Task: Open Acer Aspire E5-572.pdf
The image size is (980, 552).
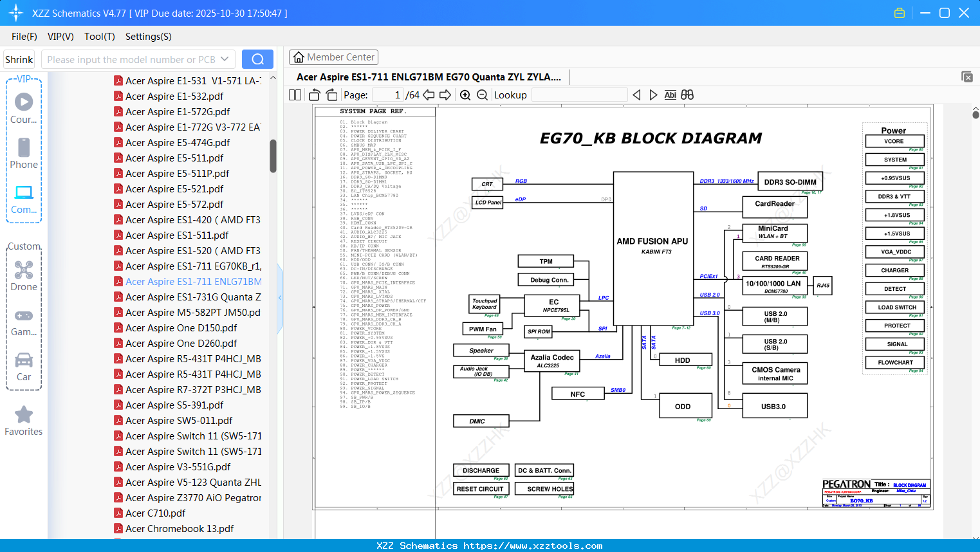Action: (x=174, y=205)
